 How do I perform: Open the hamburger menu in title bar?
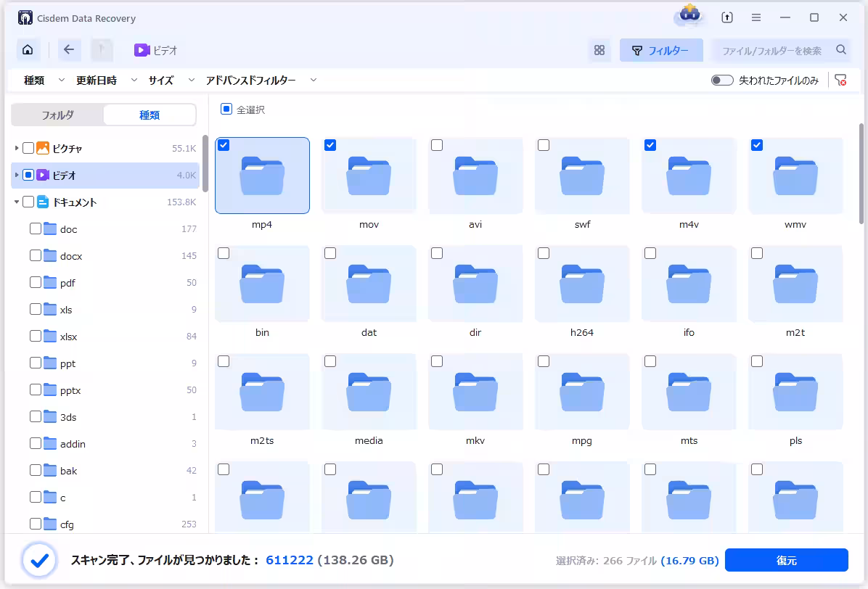(756, 18)
